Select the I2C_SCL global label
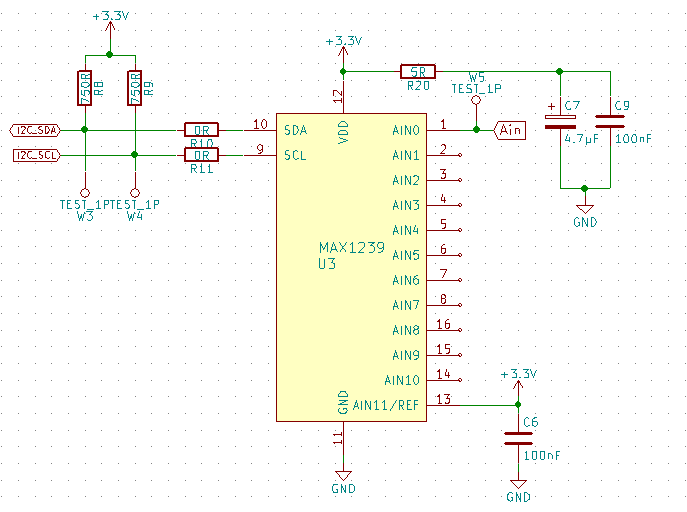Image resolution: width=687 pixels, height=512 pixels. point(36,155)
